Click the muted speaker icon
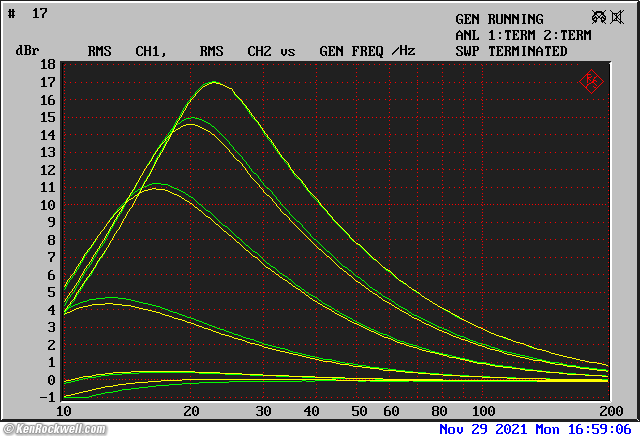 coord(618,18)
